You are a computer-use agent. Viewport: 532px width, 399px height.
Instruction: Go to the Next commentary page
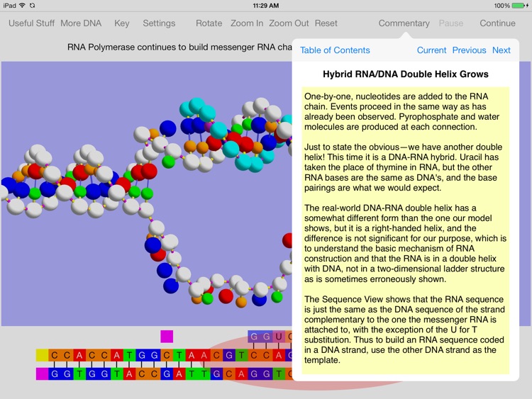(x=501, y=50)
